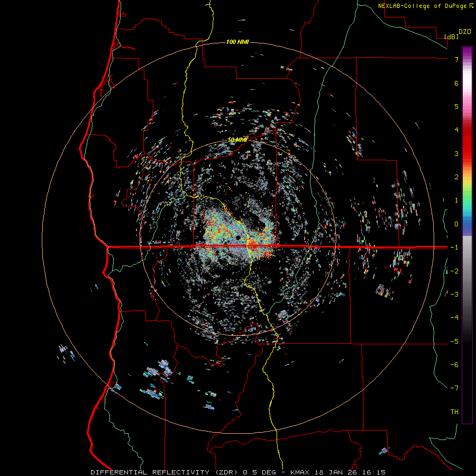Viewport: 476px width, 476px height.
Task: Click the 4 value on the color scale
Action: coord(456,130)
